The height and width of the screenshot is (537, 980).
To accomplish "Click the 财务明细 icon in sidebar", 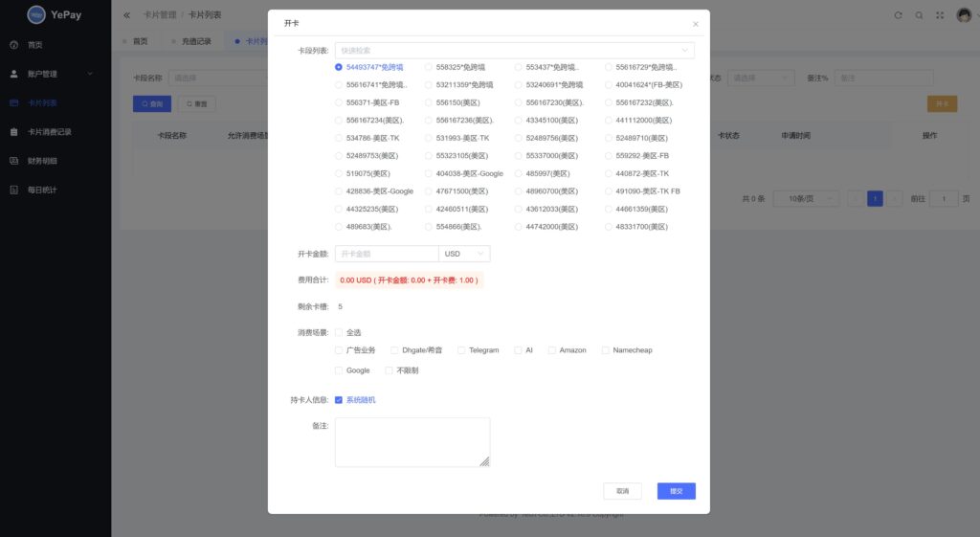I will pos(13,161).
